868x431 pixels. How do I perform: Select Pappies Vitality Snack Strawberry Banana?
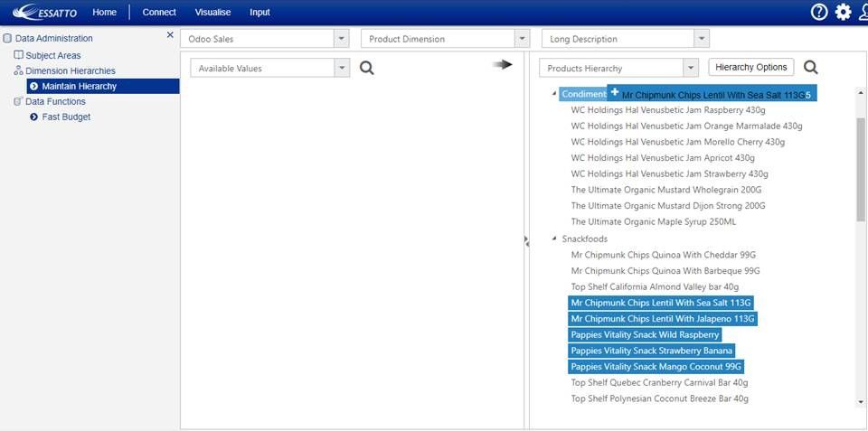[x=652, y=351]
